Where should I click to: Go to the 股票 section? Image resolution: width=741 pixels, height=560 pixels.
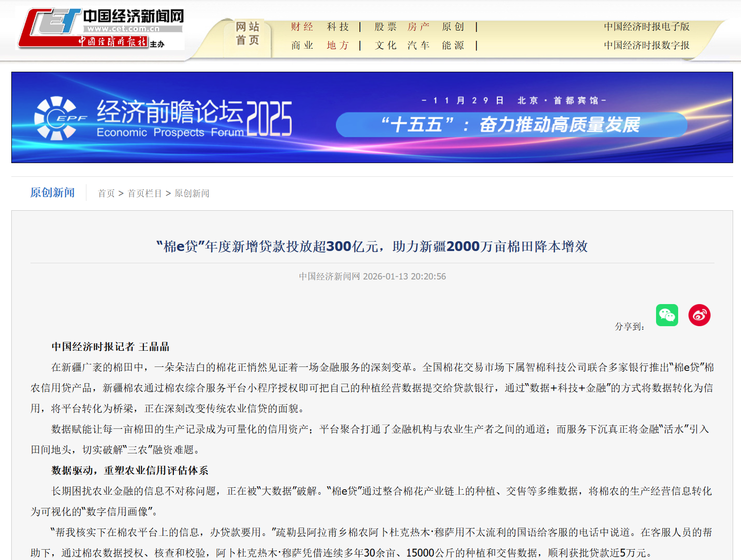coord(385,27)
